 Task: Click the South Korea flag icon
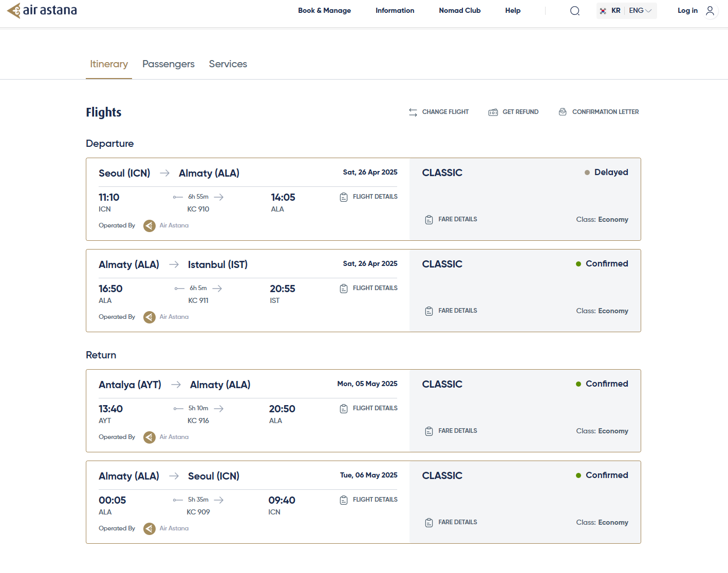[x=603, y=11]
